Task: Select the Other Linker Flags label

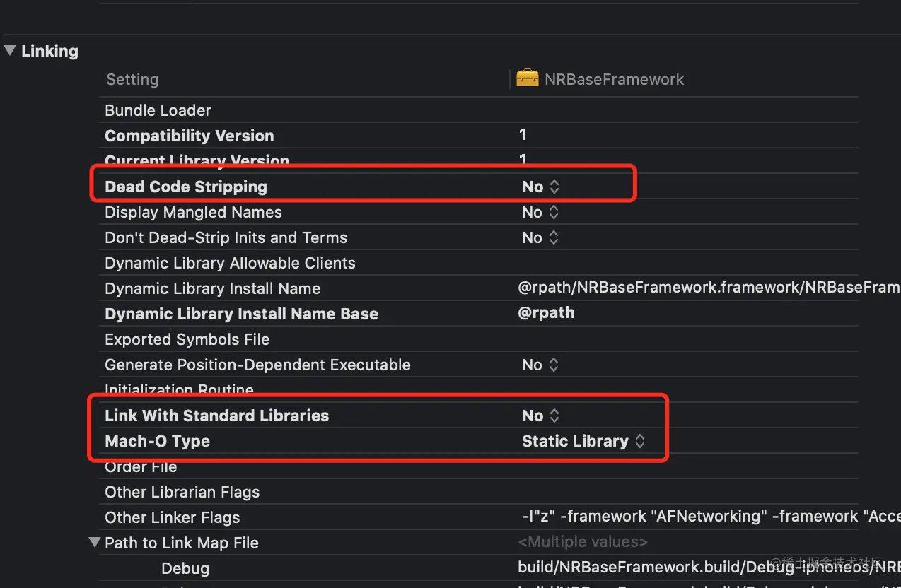Action: [x=172, y=517]
